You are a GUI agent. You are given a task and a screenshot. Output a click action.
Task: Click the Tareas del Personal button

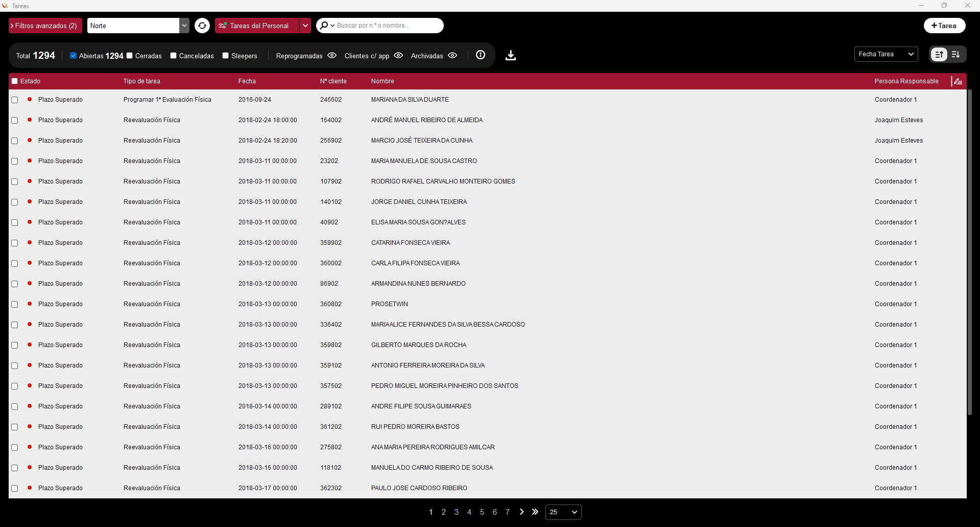257,26
